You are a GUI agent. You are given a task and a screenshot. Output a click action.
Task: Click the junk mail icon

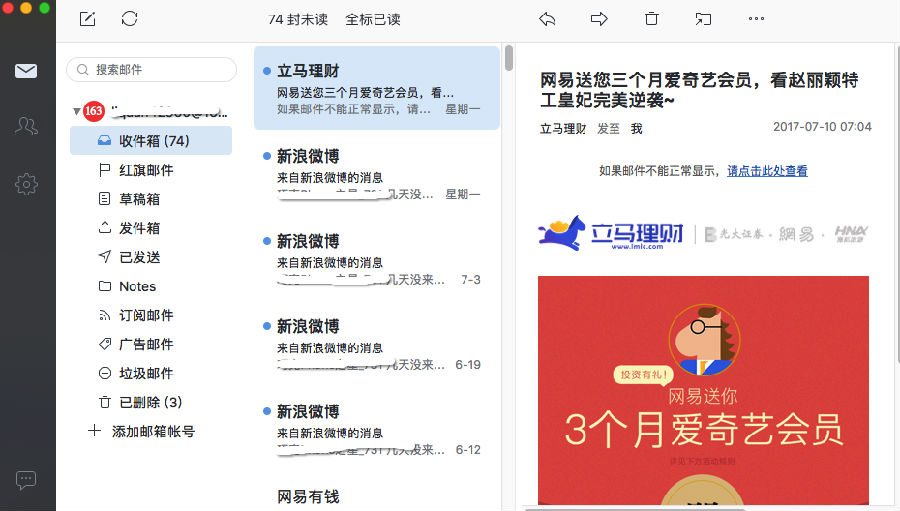tap(104, 373)
